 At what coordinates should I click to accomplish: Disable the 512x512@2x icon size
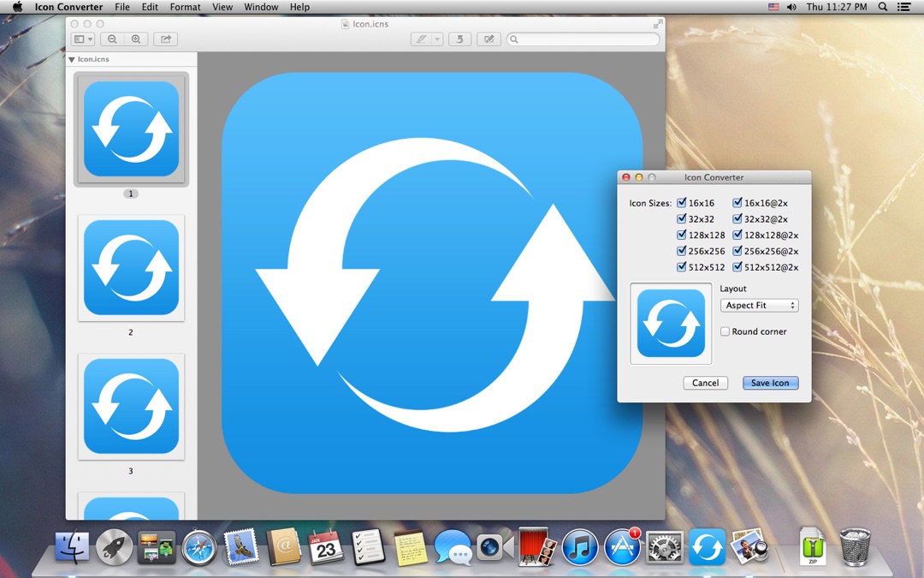(737, 266)
